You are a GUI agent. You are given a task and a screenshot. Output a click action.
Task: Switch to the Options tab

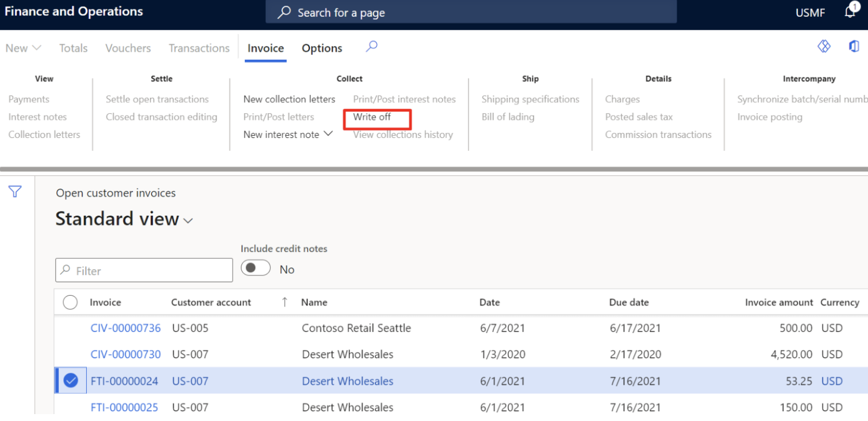click(321, 48)
